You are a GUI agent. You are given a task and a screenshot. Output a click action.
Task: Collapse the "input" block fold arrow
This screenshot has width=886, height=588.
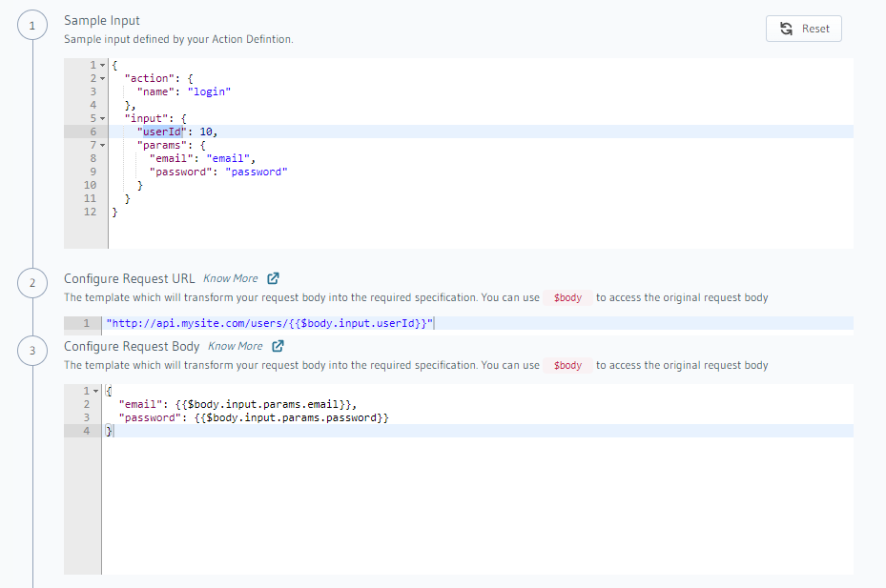pyautogui.click(x=102, y=118)
